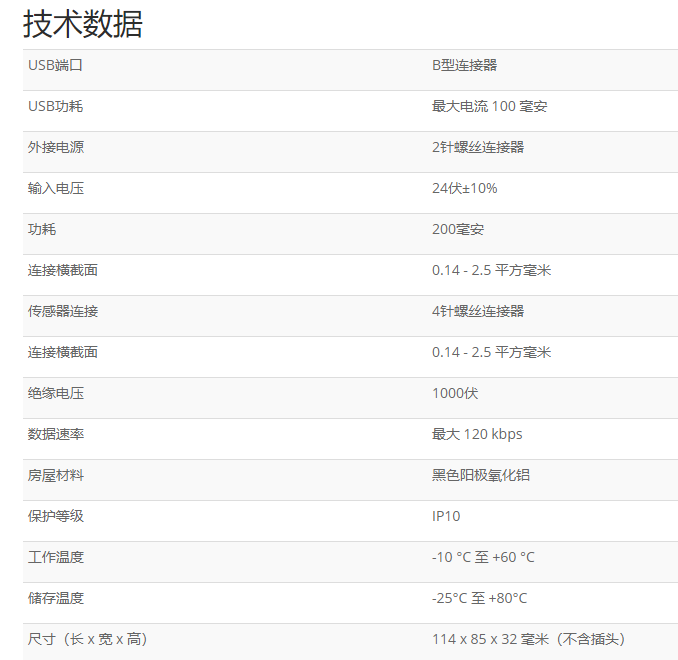Screen dimensions: 678x660
Task: Select the 1000伏 value
Action: coord(455,393)
